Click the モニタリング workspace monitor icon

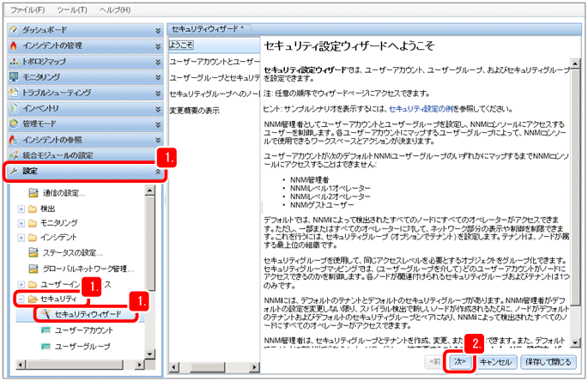coord(14,77)
